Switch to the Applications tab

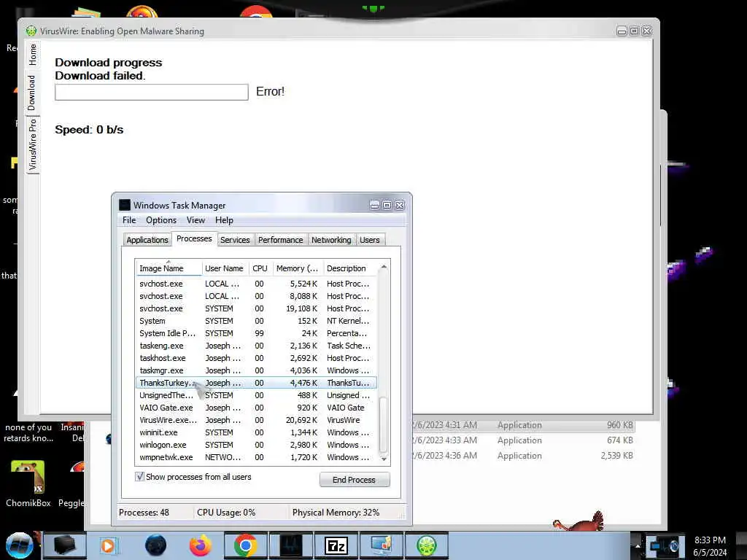[147, 239]
